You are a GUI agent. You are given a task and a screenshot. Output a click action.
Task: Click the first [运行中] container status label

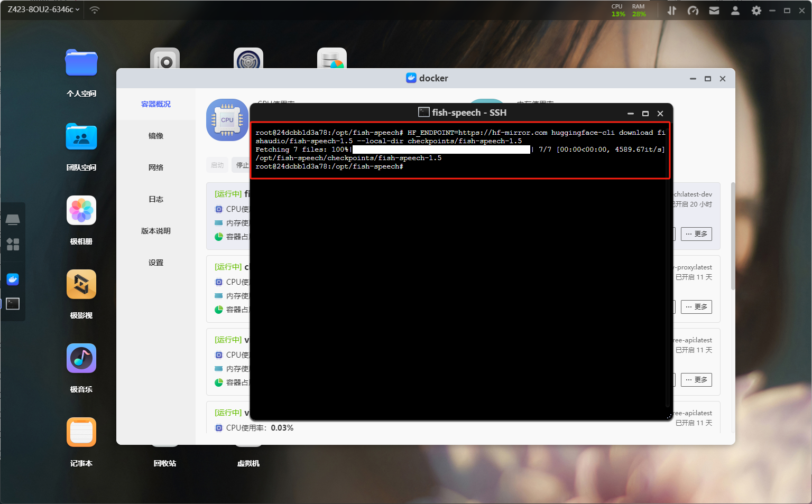click(228, 194)
